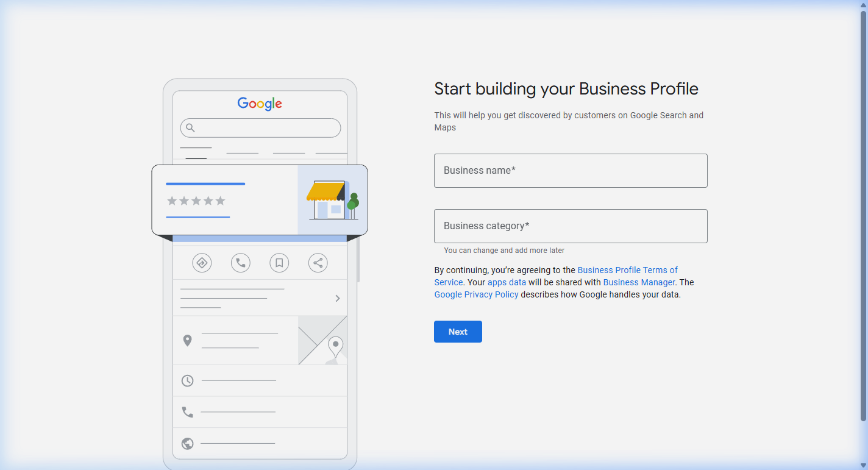Click the Google logo in phone illustration

click(x=260, y=104)
